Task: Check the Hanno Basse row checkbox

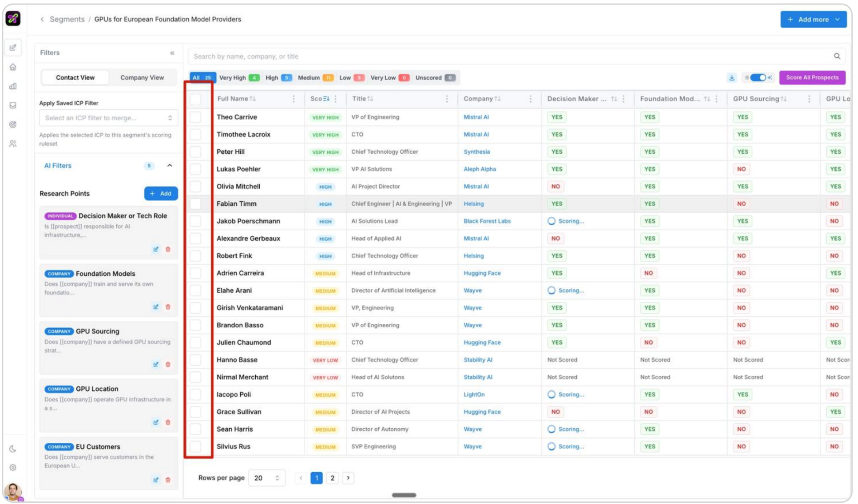Action: coord(195,360)
